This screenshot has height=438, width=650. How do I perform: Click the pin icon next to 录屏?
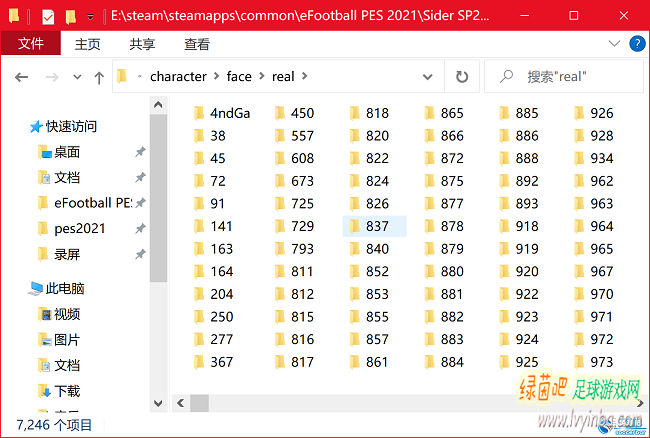click(140, 254)
